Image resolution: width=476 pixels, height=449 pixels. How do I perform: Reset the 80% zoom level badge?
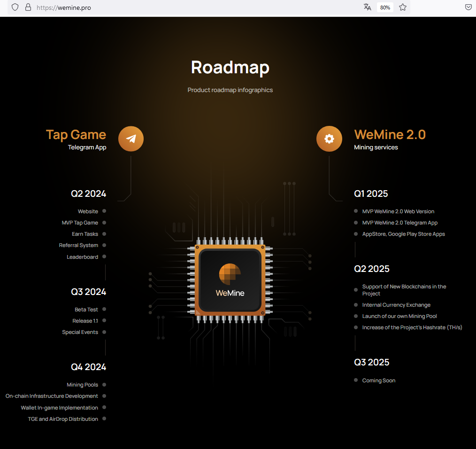coord(385,8)
